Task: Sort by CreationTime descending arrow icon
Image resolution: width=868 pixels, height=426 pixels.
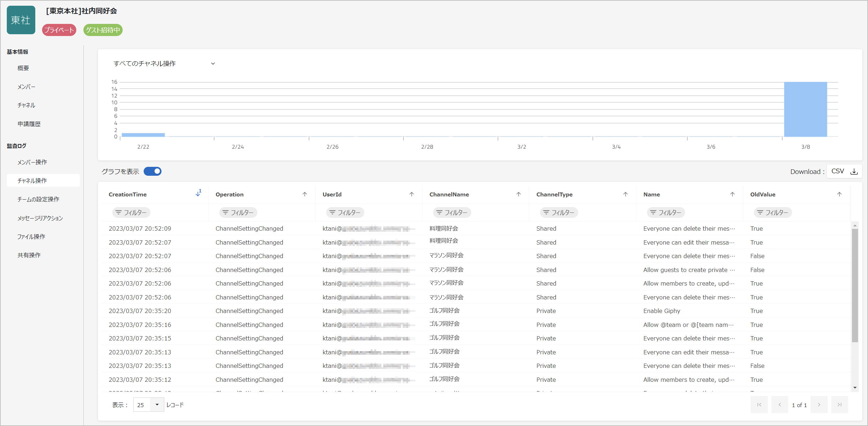Action: pyautogui.click(x=198, y=194)
